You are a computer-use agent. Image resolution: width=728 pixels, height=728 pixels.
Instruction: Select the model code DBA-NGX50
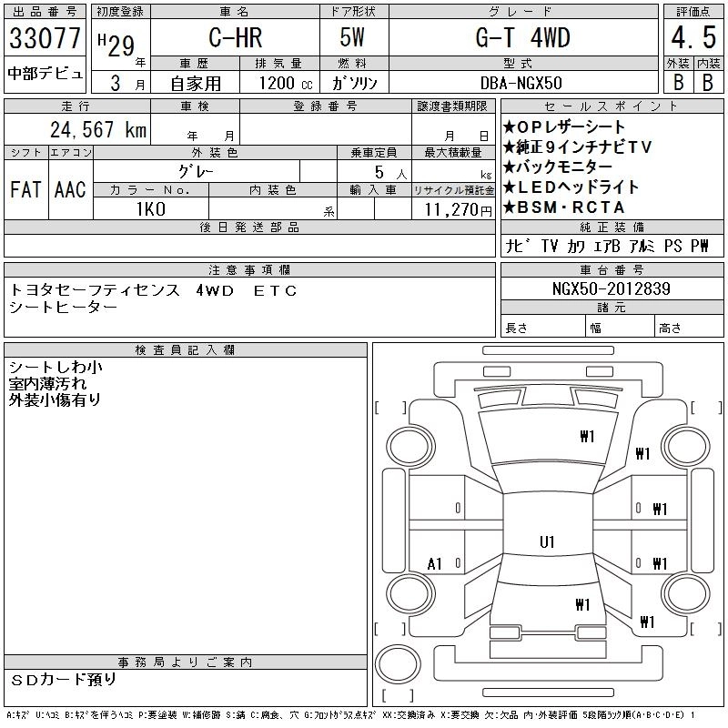[x=521, y=83]
